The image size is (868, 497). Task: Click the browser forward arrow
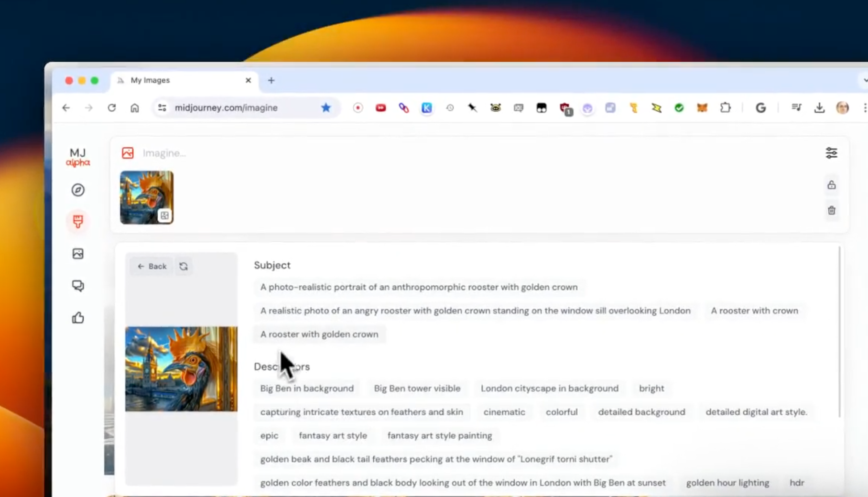coord(89,108)
